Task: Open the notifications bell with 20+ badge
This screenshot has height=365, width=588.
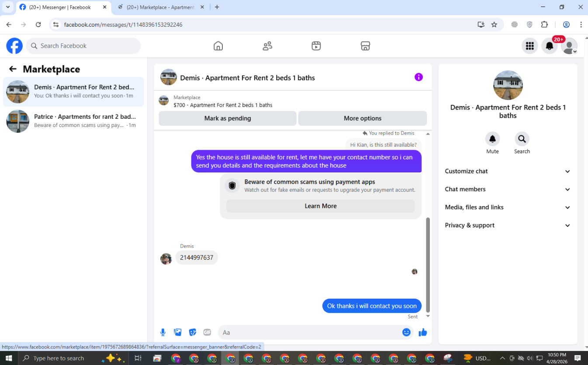Action: (x=550, y=46)
